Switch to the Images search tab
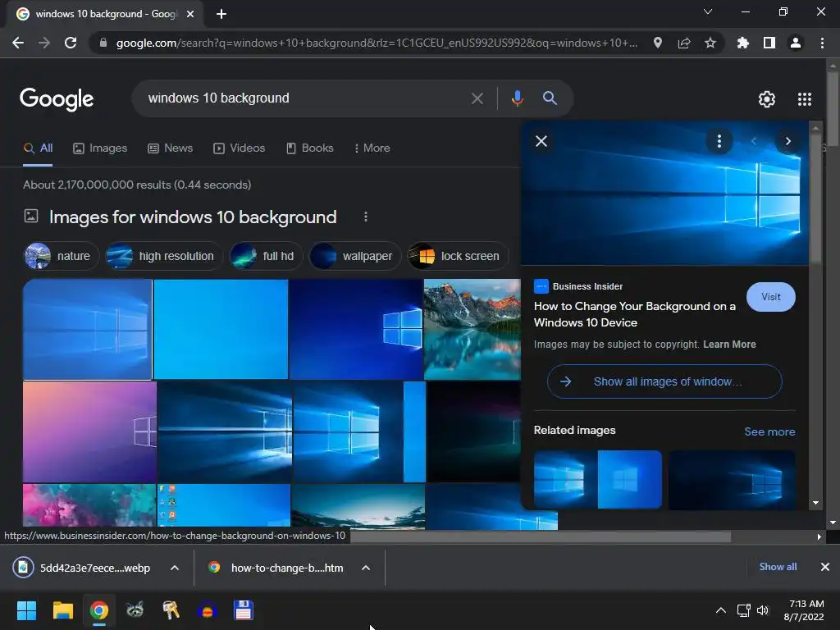 pyautogui.click(x=100, y=148)
